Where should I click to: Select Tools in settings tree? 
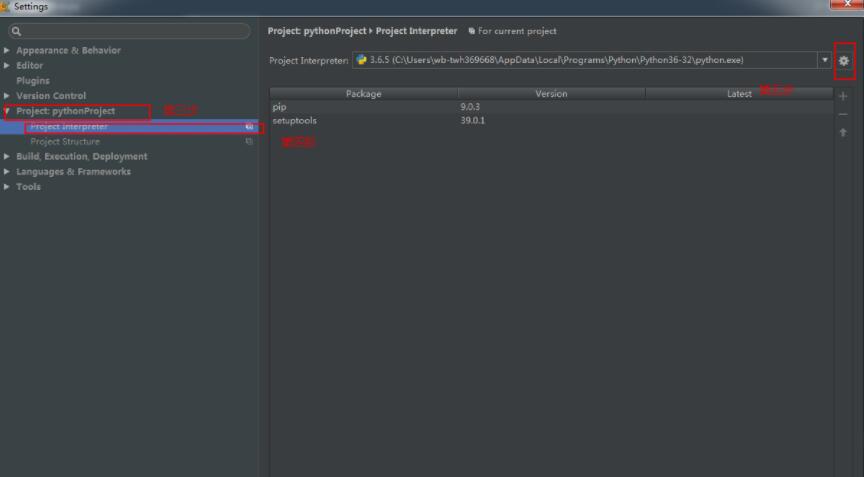28,187
